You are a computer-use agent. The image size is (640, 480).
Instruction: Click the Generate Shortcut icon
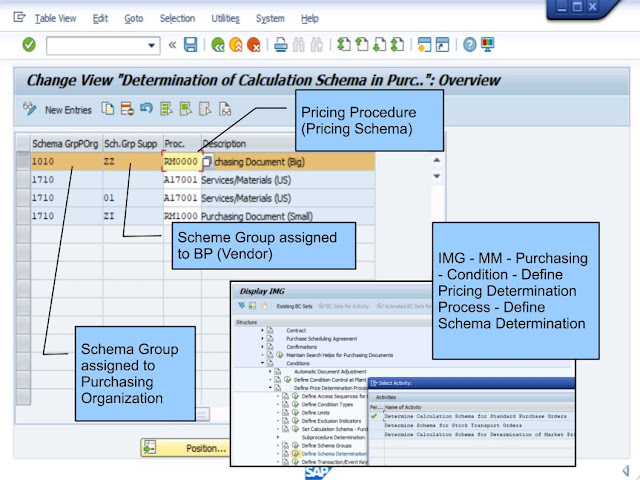point(442,44)
